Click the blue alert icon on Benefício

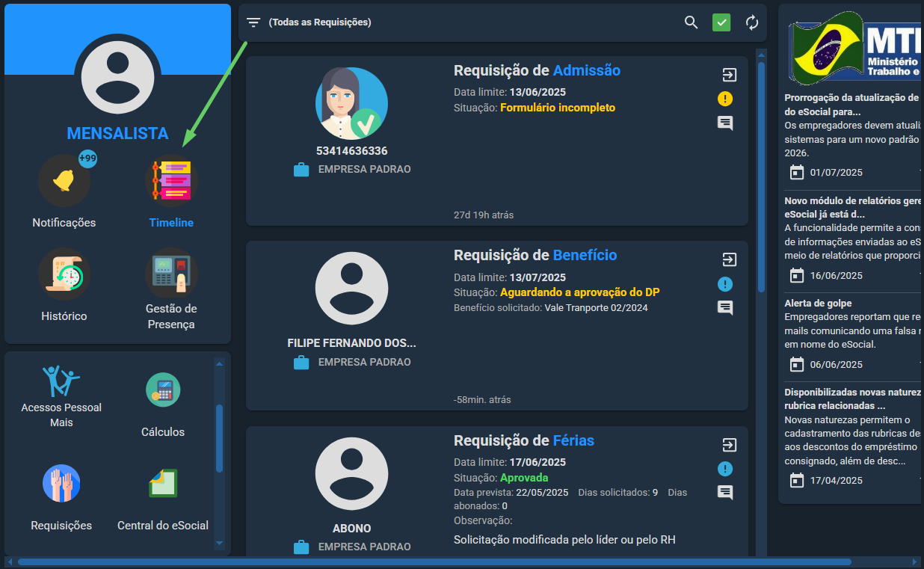tap(725, 284)
